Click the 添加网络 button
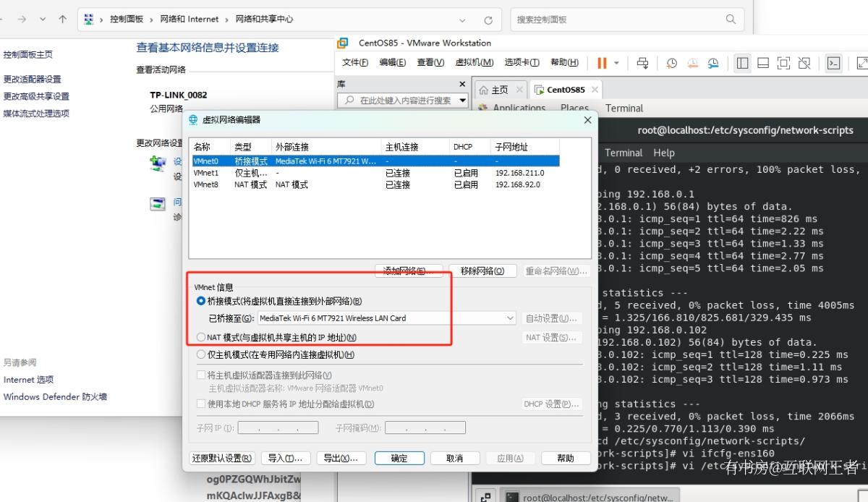Screen dimensions: 868x502 pyautogui.click(x=409, y=271)
